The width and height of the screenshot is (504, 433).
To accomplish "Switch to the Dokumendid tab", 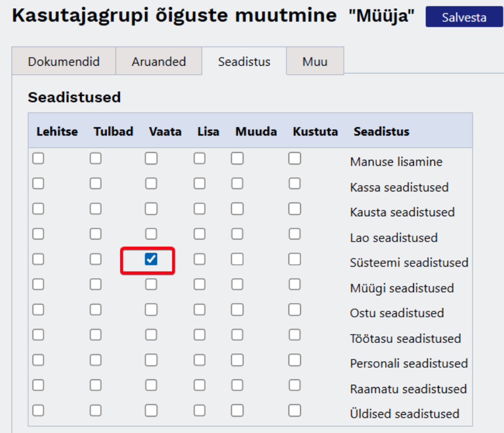I will [x=64, y=61].
